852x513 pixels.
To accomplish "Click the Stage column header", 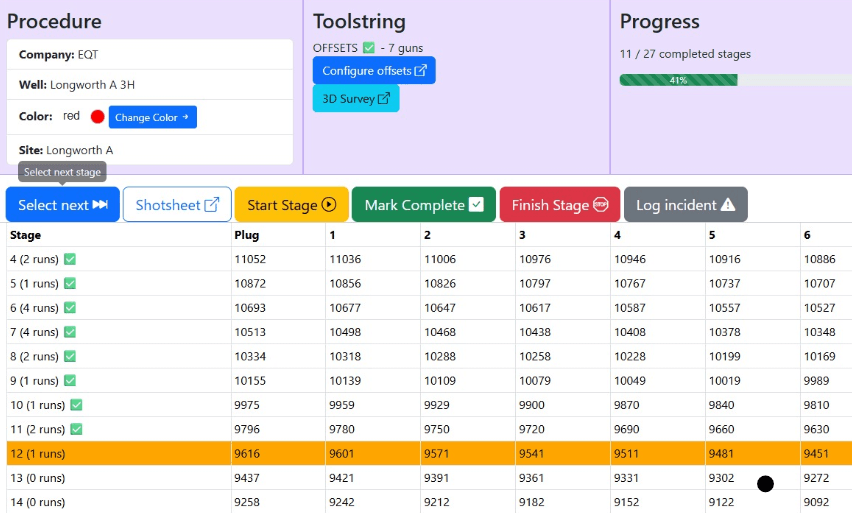I will pos(25,235).
